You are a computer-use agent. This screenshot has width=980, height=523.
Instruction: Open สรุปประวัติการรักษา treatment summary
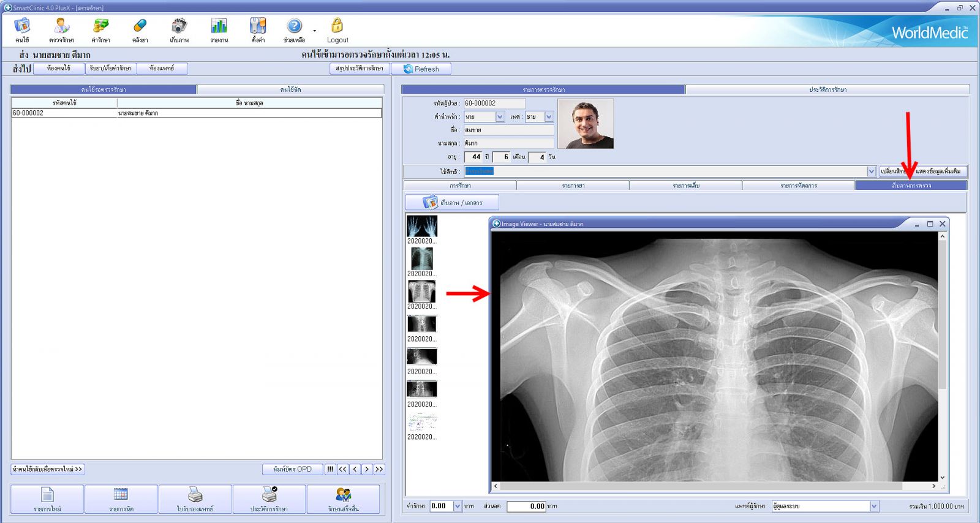click(x=360, y=69)
